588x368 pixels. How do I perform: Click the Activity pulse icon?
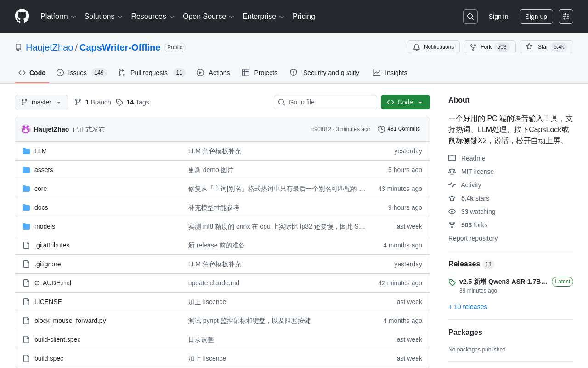pyautogui.click(x=452, y=185)
